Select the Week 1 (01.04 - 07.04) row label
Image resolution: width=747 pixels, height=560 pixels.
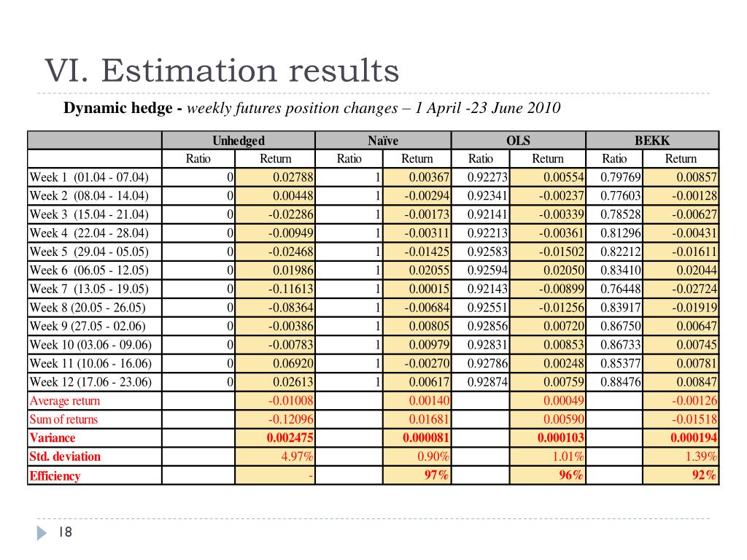89,177
